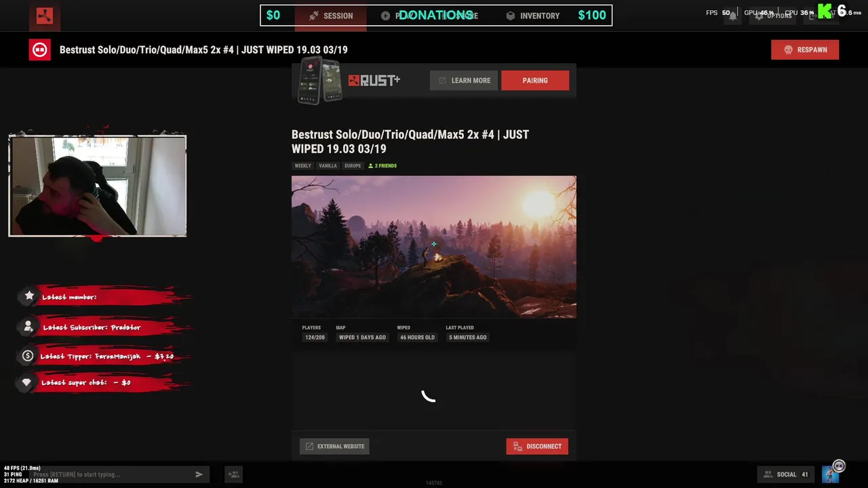Click the red Respawn button
The height and width of the screenshot is (488, 868).
805,49
